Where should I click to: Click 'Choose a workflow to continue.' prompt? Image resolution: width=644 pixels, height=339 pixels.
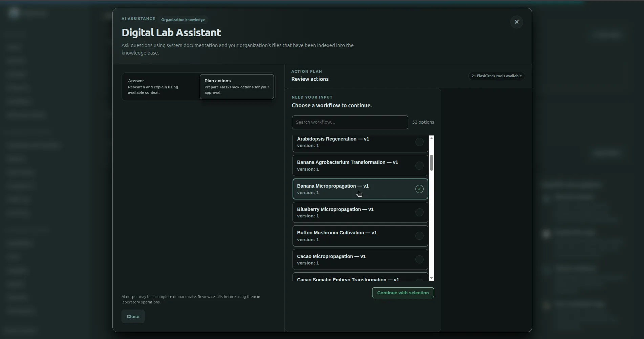331,106
